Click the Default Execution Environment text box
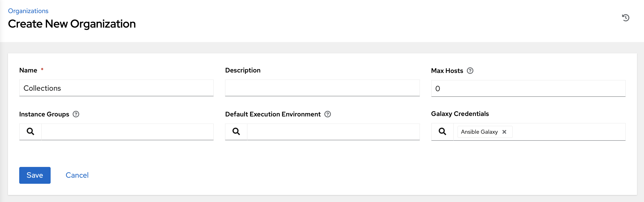 pos(333,132)
